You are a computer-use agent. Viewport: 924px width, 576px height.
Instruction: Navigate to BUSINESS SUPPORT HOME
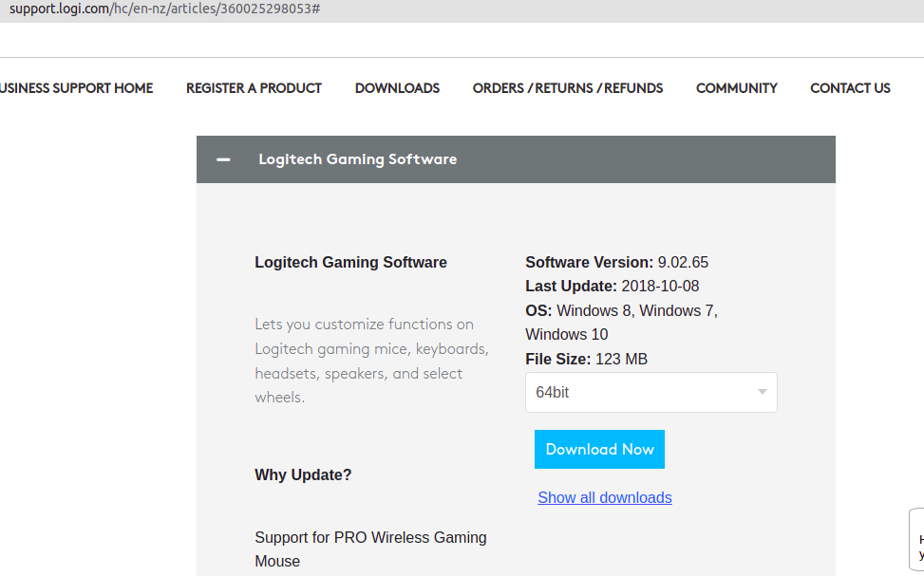point(76,87)
